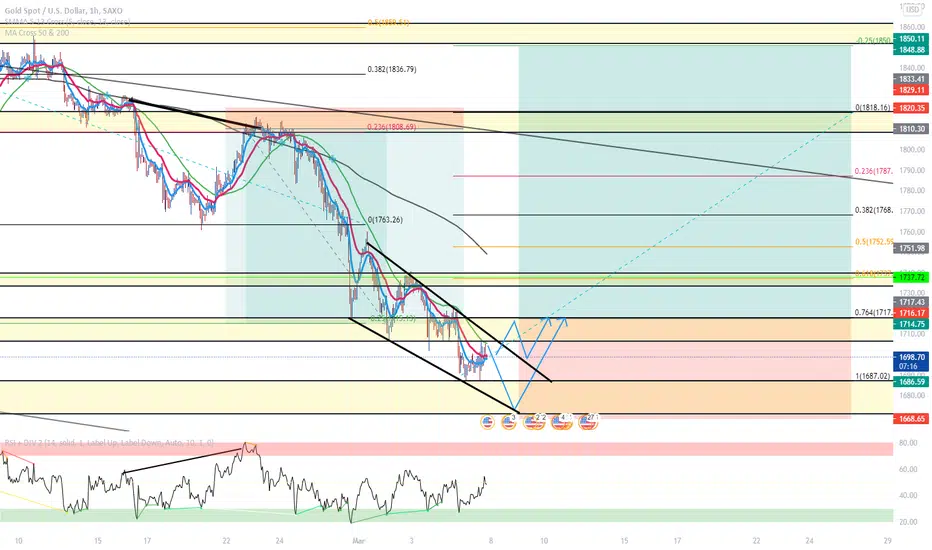Select the MA Cross 50 & 200 indicator legend
The image size is (932, 550).
(x=37, y=33)
